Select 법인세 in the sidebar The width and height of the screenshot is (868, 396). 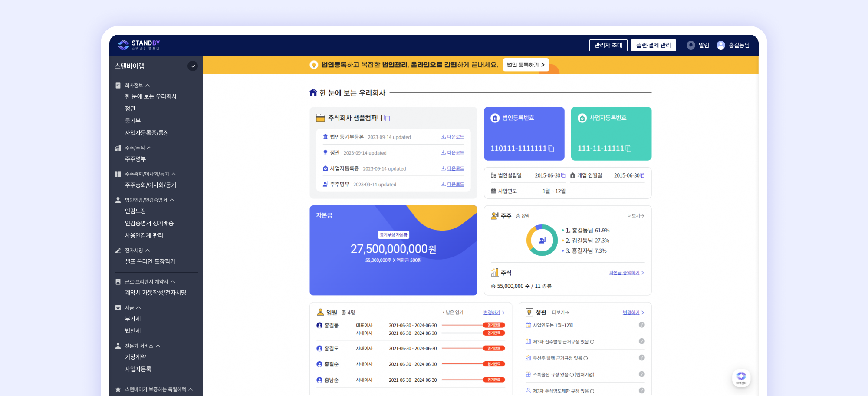pyautogui.click(x=133, y=331)
